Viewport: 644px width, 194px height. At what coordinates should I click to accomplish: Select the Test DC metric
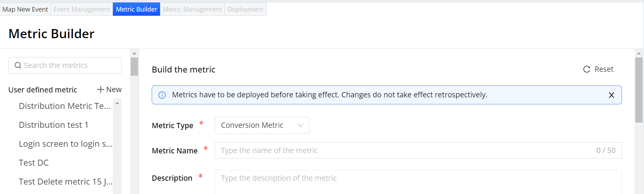(34, 163)
